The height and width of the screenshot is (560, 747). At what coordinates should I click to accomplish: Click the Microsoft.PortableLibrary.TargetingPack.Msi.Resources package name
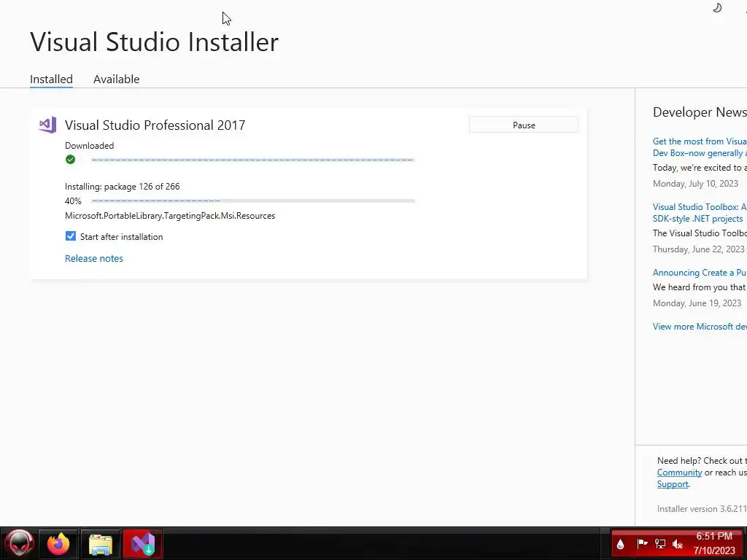tap(170, 216)
